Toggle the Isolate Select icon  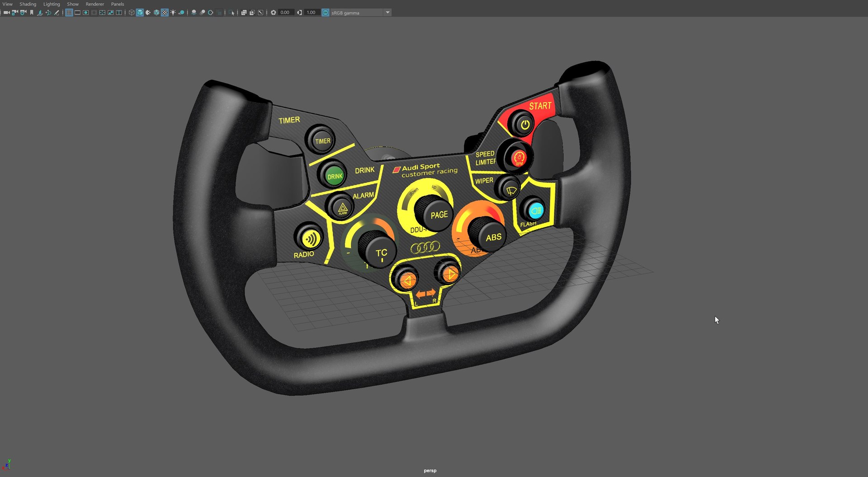pos(231,13)
